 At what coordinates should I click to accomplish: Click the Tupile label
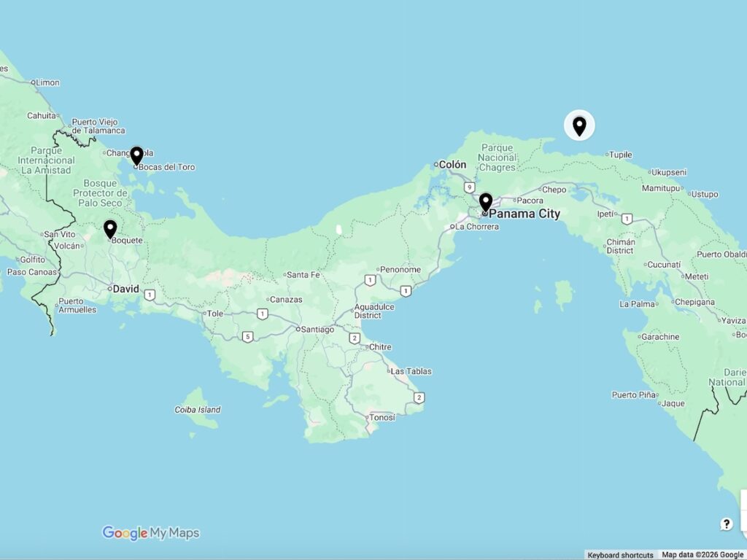(622, 155)
